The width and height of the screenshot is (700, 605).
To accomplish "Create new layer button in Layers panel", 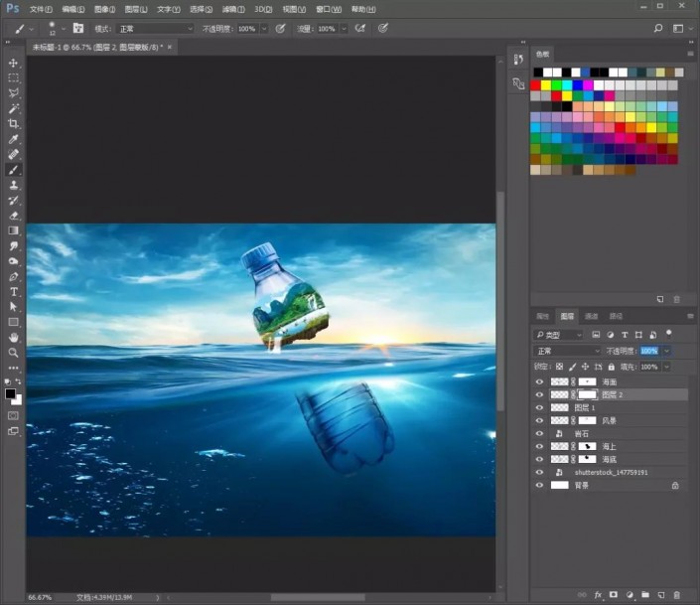I will [661, 595].
